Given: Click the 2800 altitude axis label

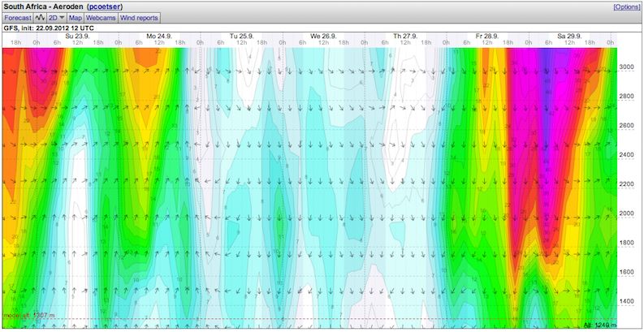Looking at the screenshot, I should 626,96.
